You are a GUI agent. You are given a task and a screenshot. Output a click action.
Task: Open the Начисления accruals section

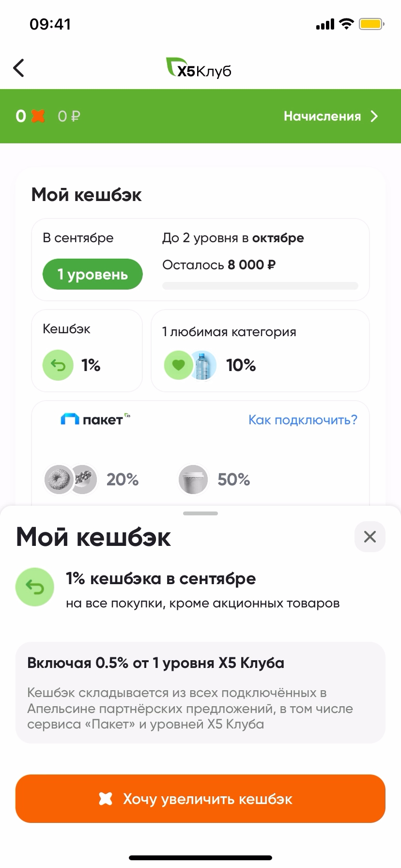point(323,116)
